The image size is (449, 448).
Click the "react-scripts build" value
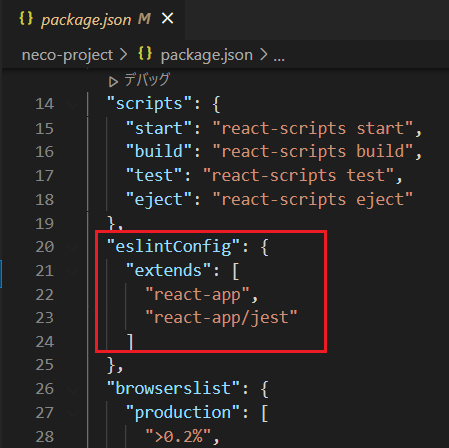click(x=313, y=151)
